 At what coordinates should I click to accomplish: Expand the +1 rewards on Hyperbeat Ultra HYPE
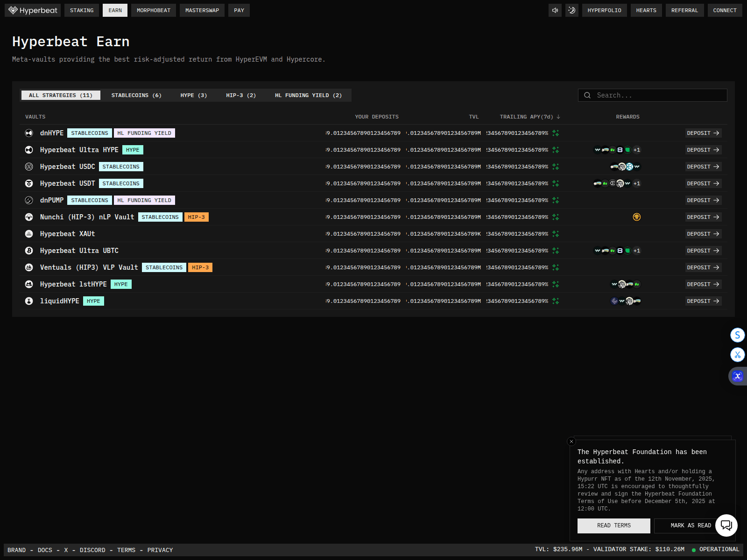point(637,150)
